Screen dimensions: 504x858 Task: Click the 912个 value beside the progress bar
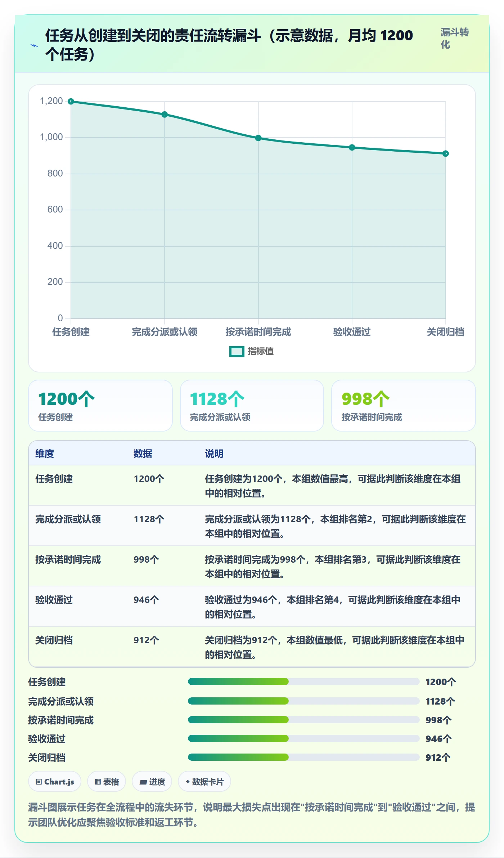(438, 758)
